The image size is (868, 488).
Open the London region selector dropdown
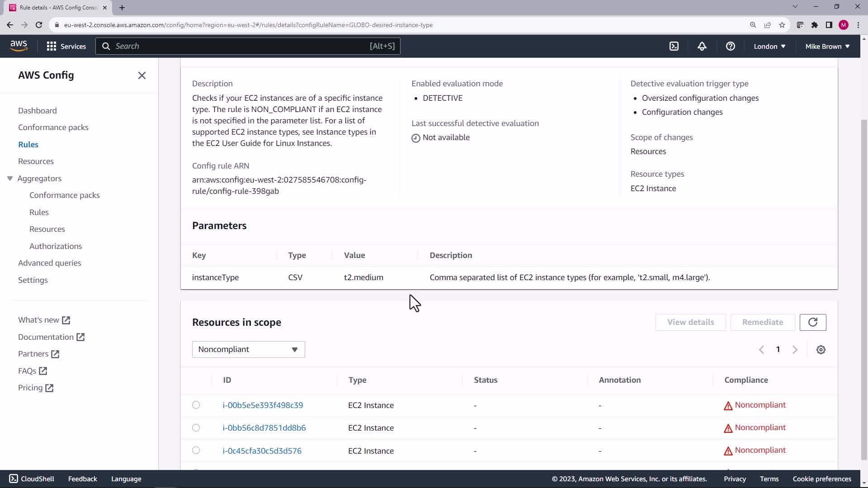[769, 46]
